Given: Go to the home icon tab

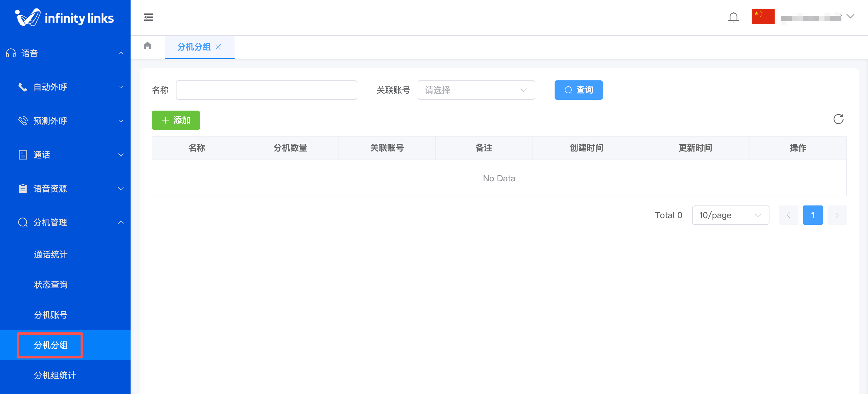Looking at the screenshot, I should (147, 45).
